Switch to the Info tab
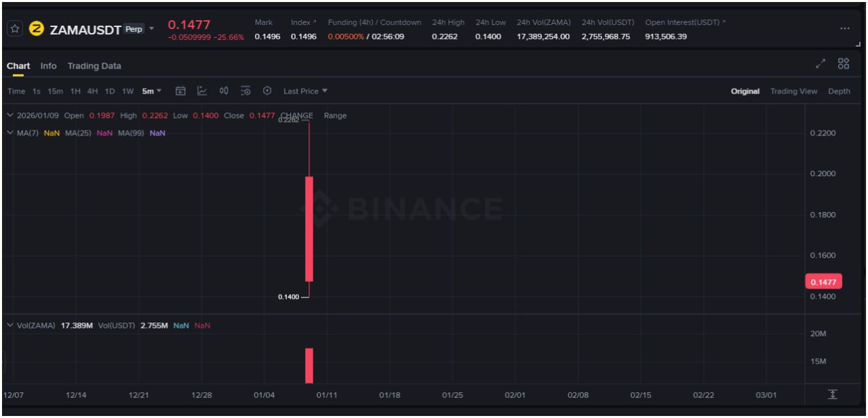868x418 pixels. click(x=48, y=66)
